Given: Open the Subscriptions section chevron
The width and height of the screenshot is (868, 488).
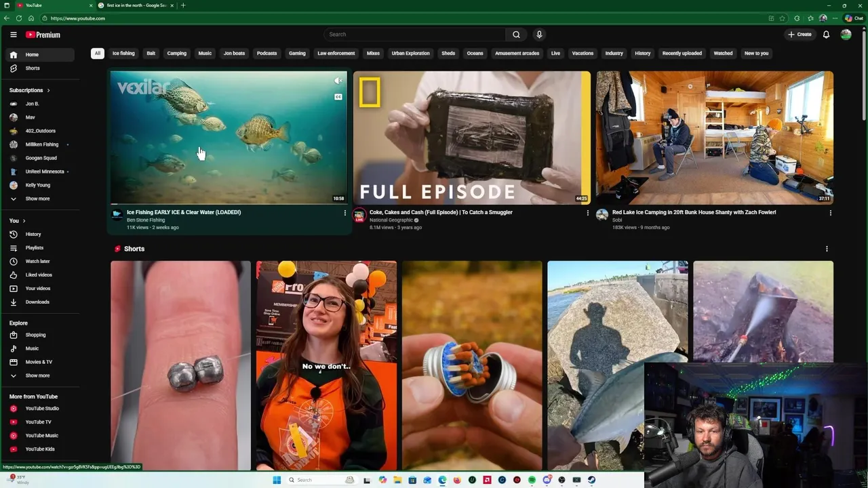Looking at the screenshot, I should pyautogui.click(x=48, y=90).
